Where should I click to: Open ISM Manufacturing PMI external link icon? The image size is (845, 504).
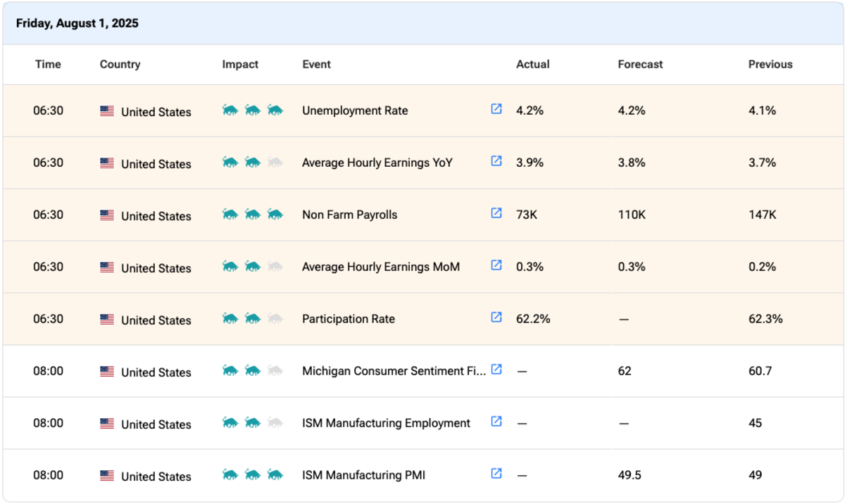496,474
